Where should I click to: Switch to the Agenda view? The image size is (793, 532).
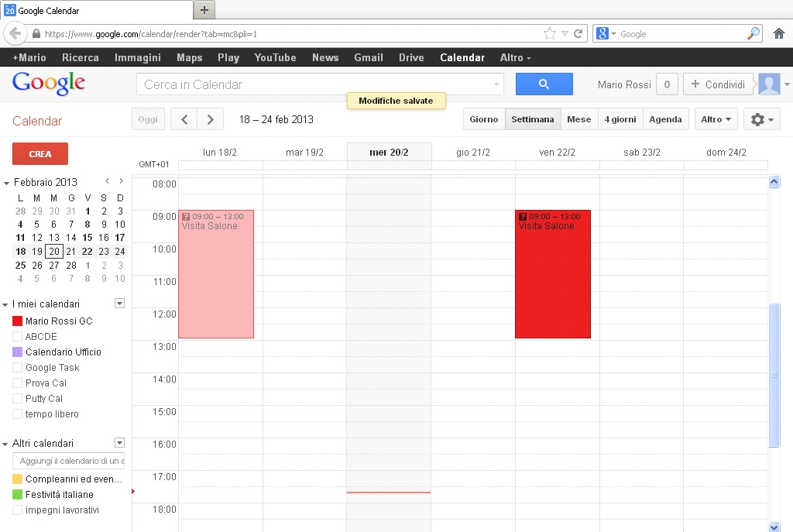tap(665, 119)
